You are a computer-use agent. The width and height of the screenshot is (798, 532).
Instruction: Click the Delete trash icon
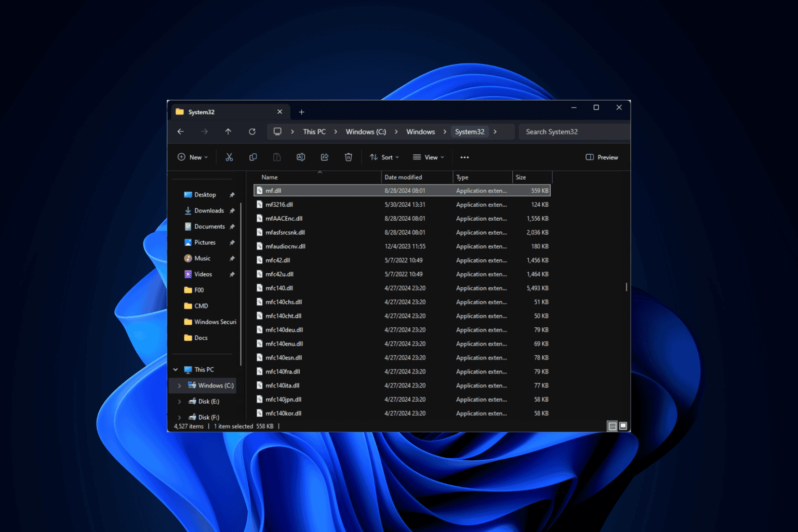tap(349, 157)
